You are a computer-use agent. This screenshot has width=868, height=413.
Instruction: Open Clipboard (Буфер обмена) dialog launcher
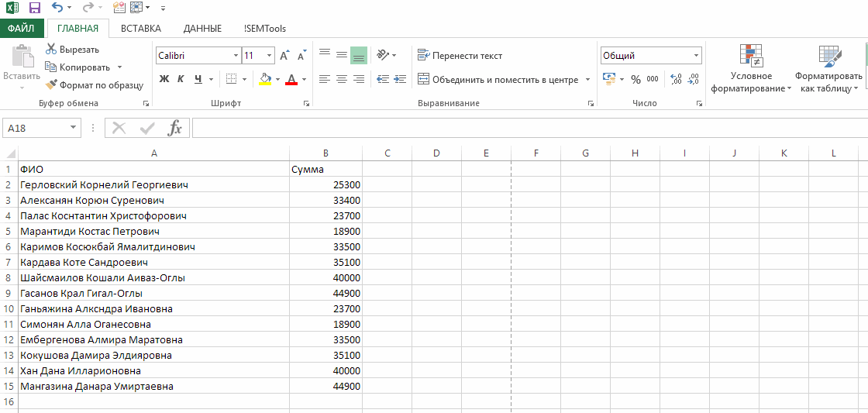click(146, 103)
